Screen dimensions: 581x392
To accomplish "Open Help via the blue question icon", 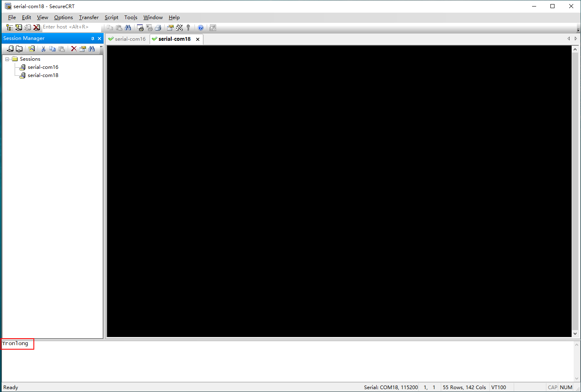I will pyautogui.click(x=201, y=28).
